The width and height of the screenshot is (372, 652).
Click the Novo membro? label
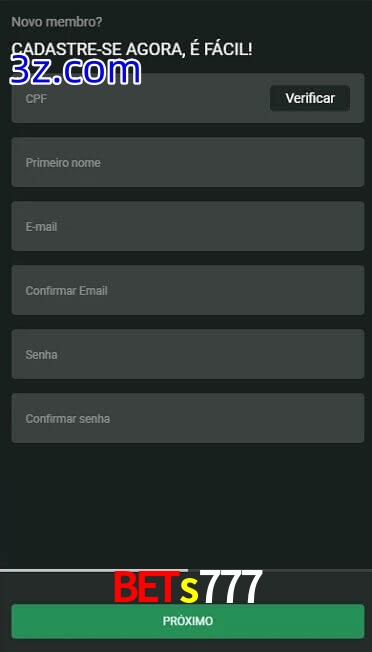click(57, 22)
